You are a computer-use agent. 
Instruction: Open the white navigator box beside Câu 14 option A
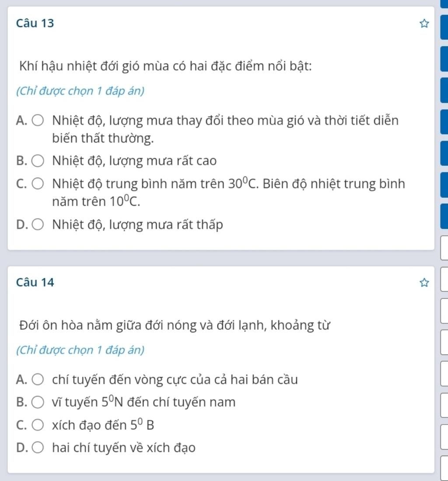[x=444, y=374]
